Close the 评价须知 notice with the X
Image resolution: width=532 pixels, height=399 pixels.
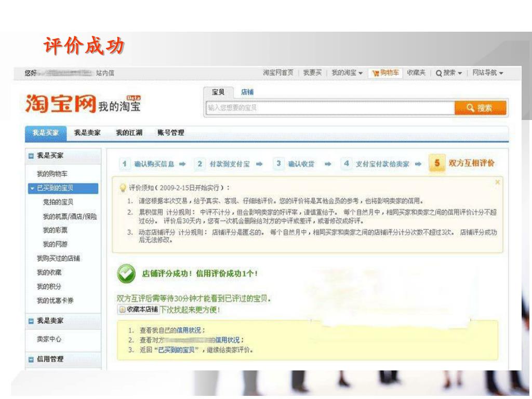point(497,182)
